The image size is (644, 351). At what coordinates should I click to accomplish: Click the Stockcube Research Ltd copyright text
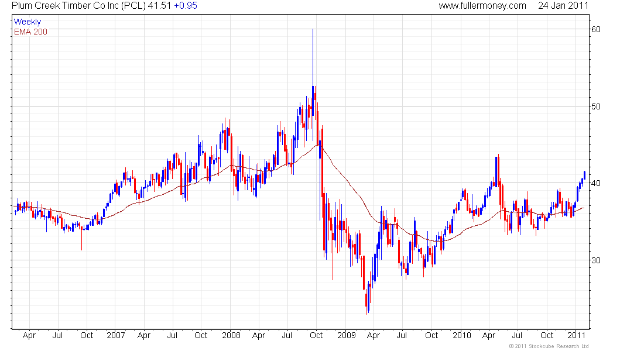coord(549,346)
